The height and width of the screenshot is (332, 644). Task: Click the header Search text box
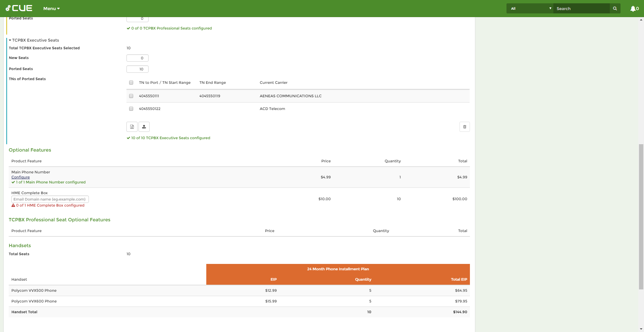pyautogui.click(x=581, y=9)
